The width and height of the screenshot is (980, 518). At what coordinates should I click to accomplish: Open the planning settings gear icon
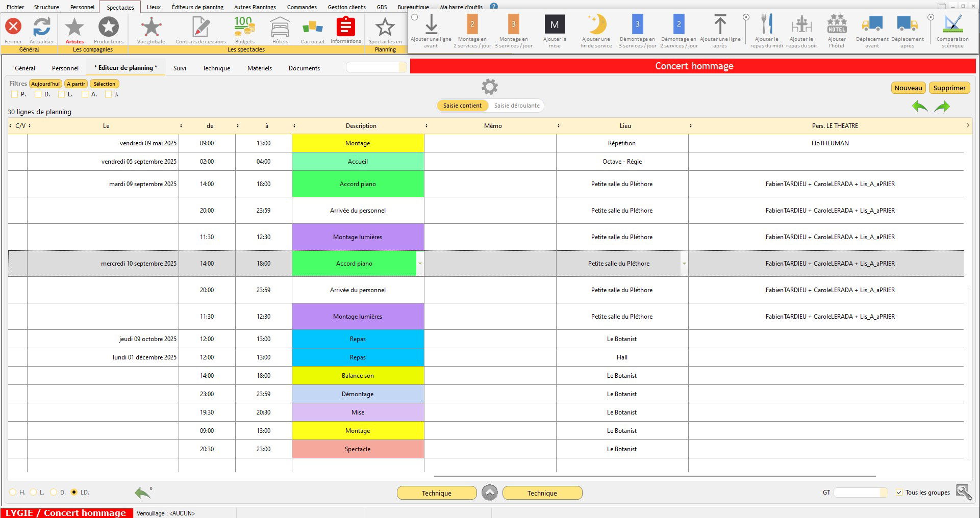point(490,87)
